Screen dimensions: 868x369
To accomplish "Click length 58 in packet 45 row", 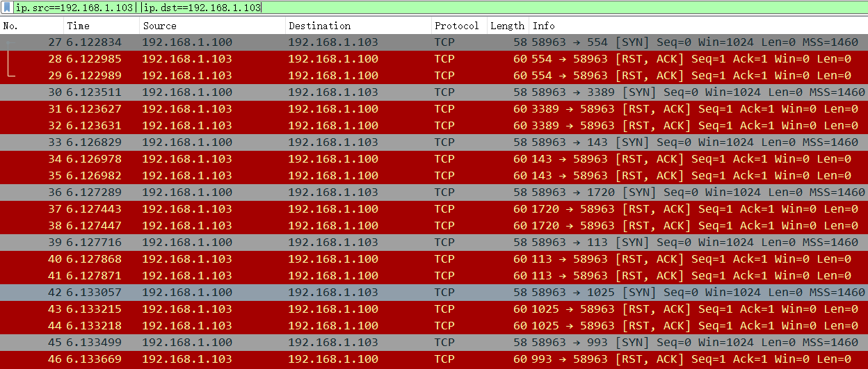I will [x=520, y=343].
